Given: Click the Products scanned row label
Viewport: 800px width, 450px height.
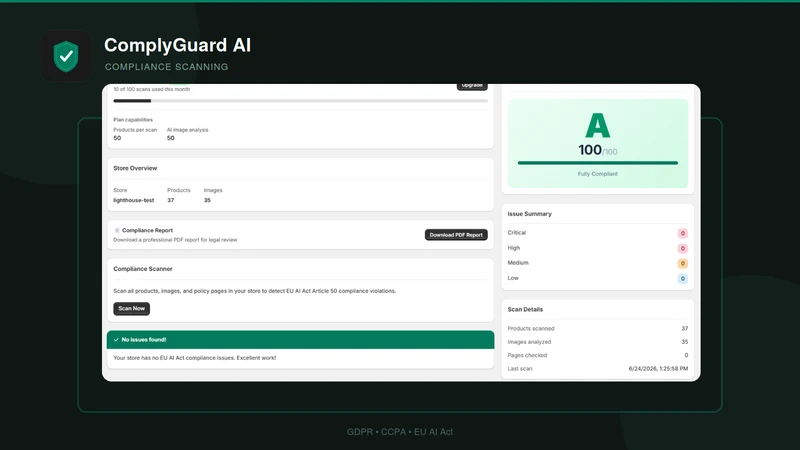Looking at the screenshot, I should click(x=531, y=329).
